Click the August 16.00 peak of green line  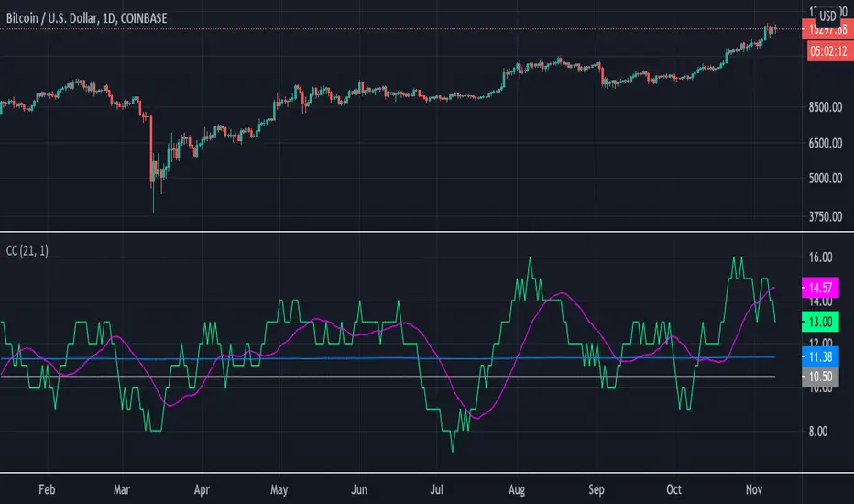(x=530, y=258)
